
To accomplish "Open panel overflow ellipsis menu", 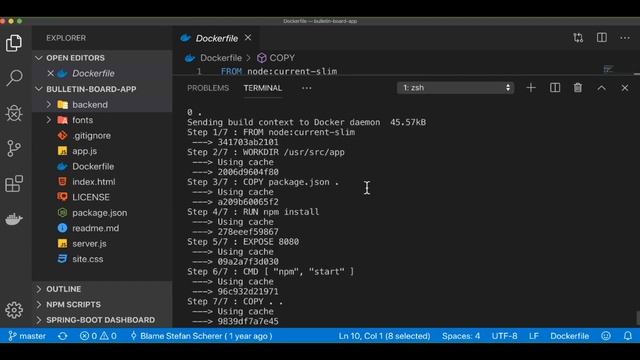I will click(x=307, y=88).
